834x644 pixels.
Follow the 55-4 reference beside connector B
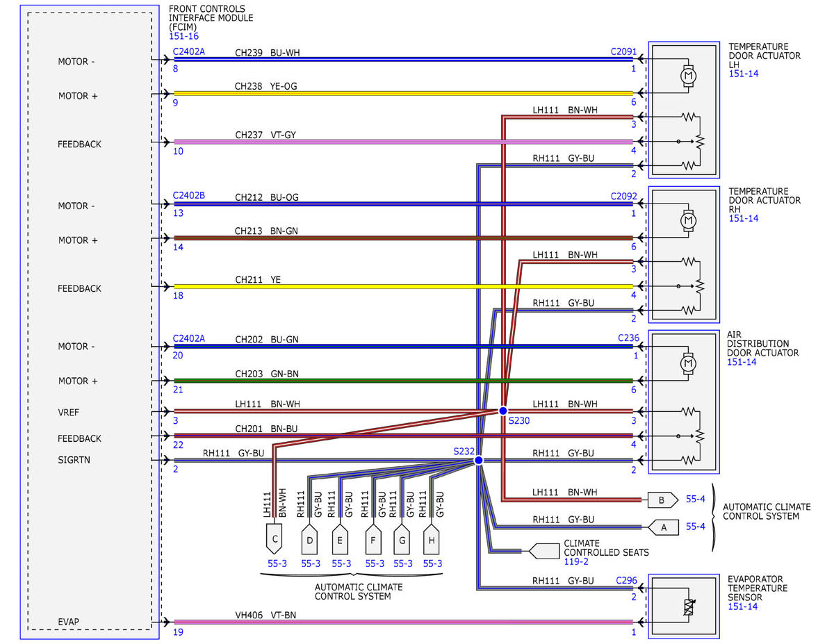click(x=696, y=499)
